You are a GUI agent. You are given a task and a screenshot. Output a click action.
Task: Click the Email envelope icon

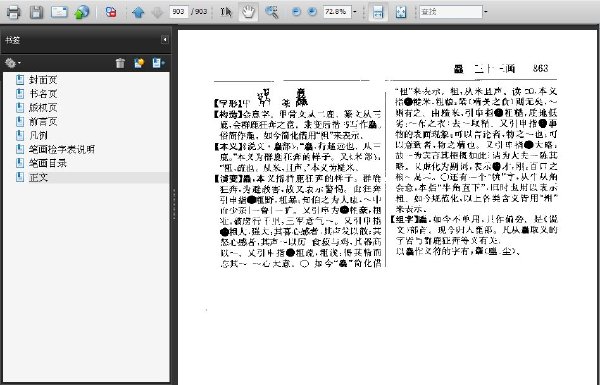coord(59,12)
